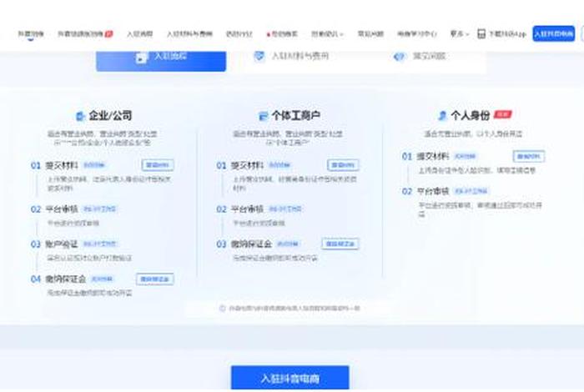Viewport: 584px width, 392px height.
Task: Click the icon beside the third section tab
Action: pyautogui.click(x=400, y=57)
